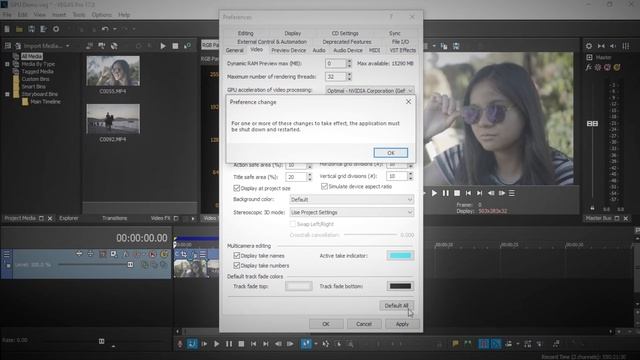Click the preview window hamburger menu icon
This screenshot has height=360, width=640.
click(511, 193)
